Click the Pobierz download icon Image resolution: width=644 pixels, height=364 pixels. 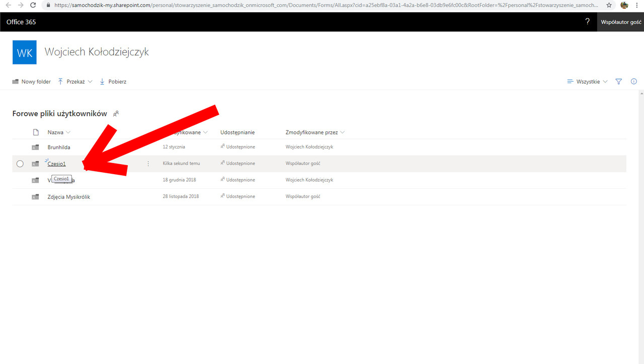tap(102, 81)
